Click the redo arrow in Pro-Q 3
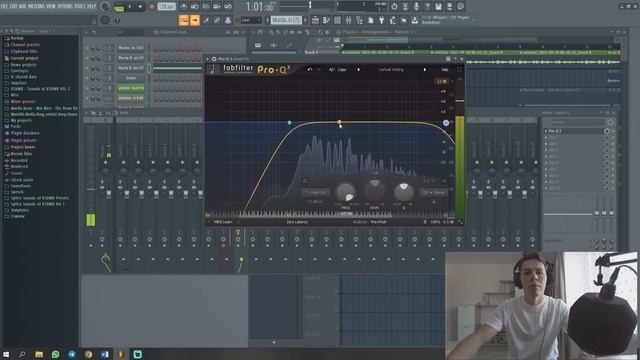 319,70
